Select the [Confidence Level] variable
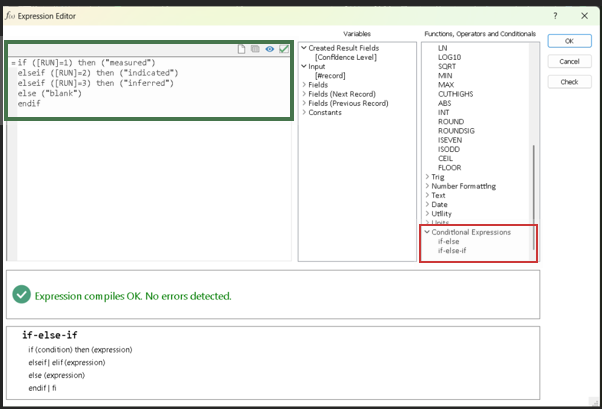The image size is (602, 409). click(x=346, y=57)
